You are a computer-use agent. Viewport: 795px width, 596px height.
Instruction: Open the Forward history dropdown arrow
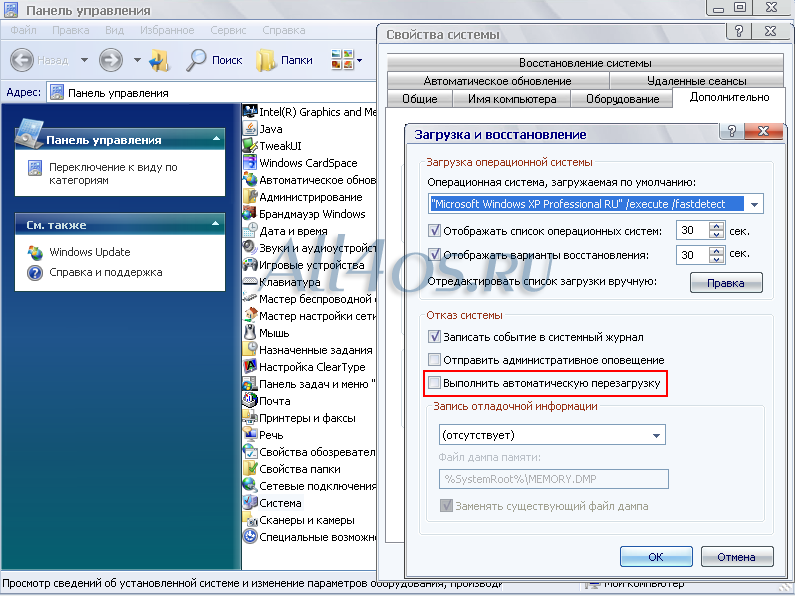[137, 60]
